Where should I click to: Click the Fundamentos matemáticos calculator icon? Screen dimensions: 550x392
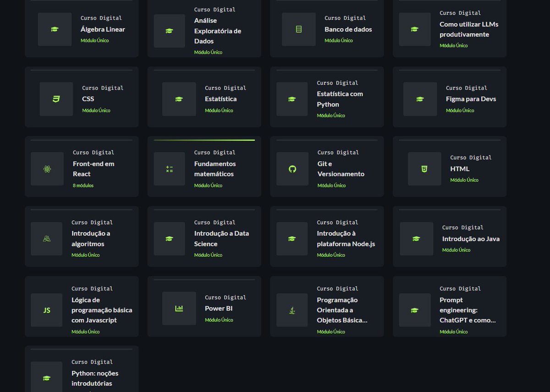tap(169, 169)
